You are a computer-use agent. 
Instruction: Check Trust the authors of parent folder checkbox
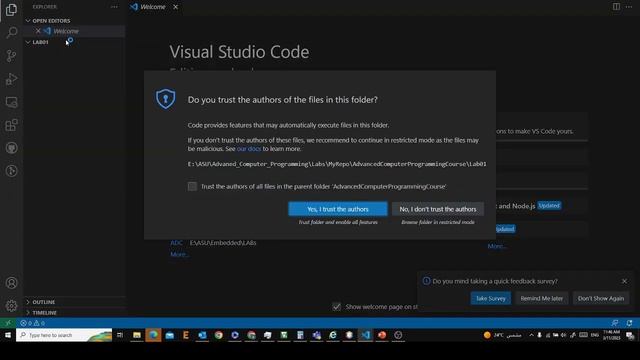(x=192, y=186)
